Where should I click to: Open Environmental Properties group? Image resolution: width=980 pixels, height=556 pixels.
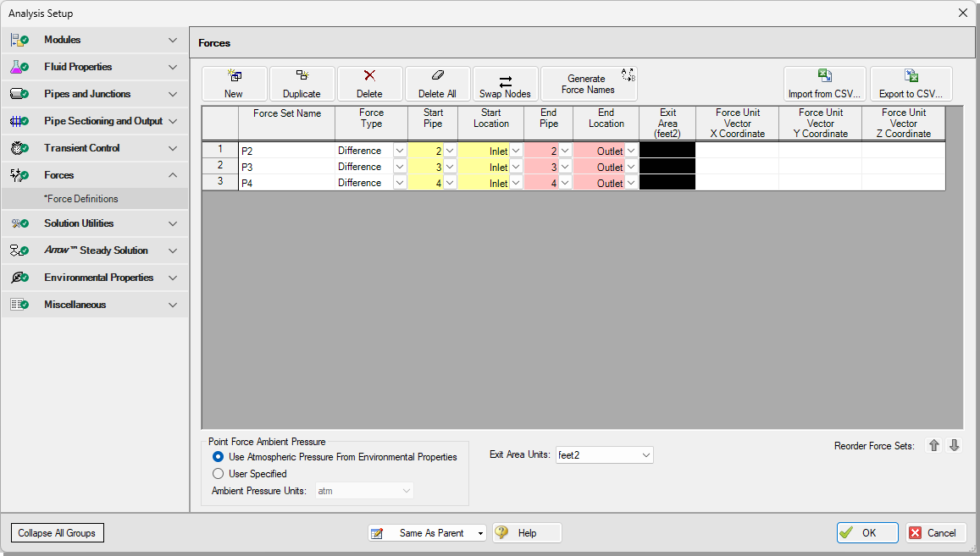[95, 278]
